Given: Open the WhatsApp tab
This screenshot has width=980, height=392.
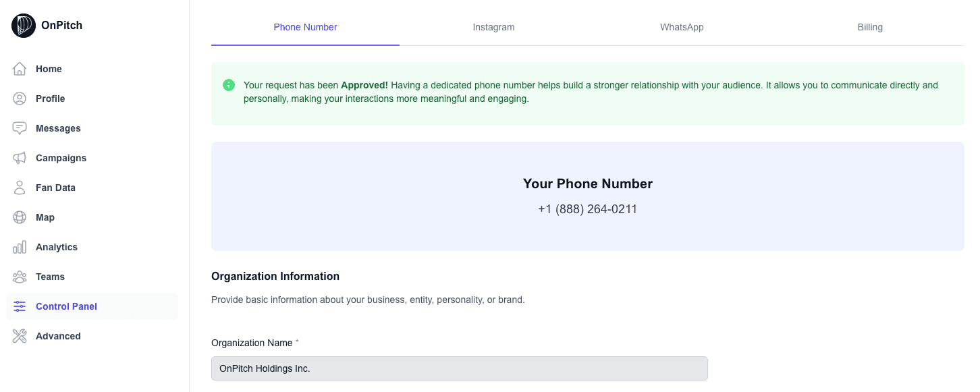Looking at the screenshot, I should point(682,27).
